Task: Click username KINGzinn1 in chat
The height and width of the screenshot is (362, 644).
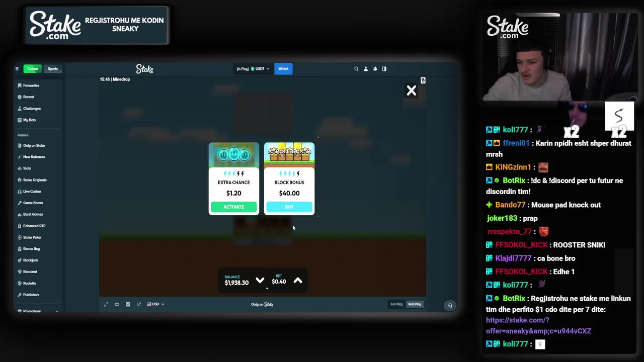Action: click(x=513, y=167)
